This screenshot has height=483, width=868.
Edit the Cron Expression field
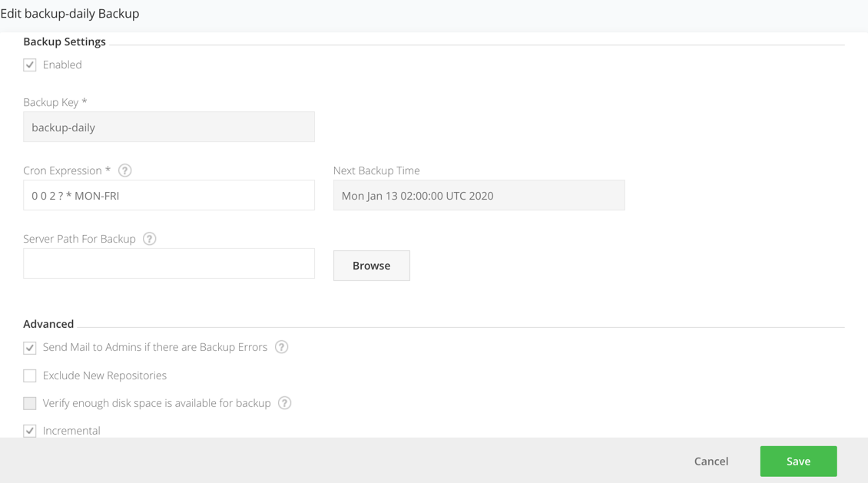click(x=169, y=195)
